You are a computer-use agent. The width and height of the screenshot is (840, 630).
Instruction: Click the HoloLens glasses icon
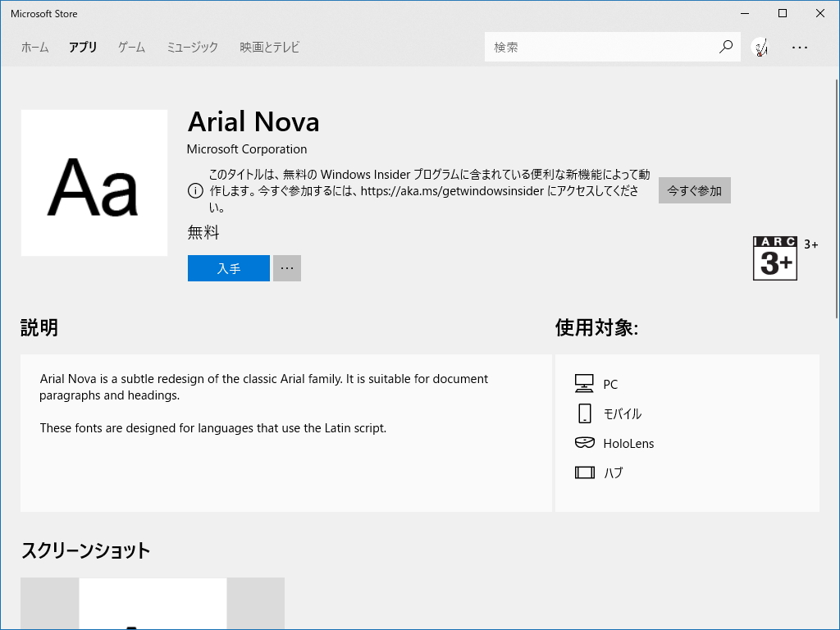(584, 443)
